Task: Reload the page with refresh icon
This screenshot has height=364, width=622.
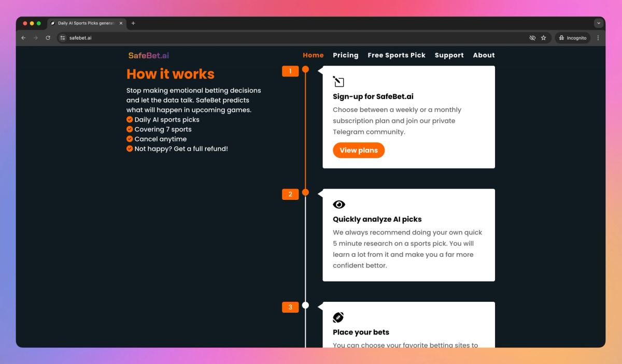Action: pyautogui.click(x=48, y=38)
